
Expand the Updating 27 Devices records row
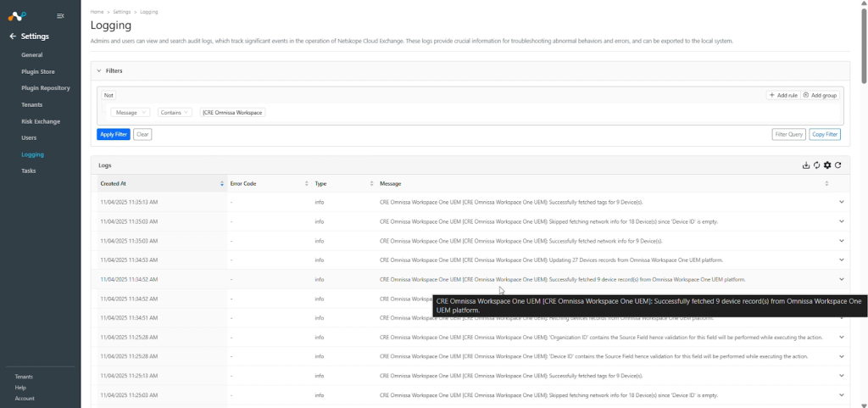tap(842, 260)
